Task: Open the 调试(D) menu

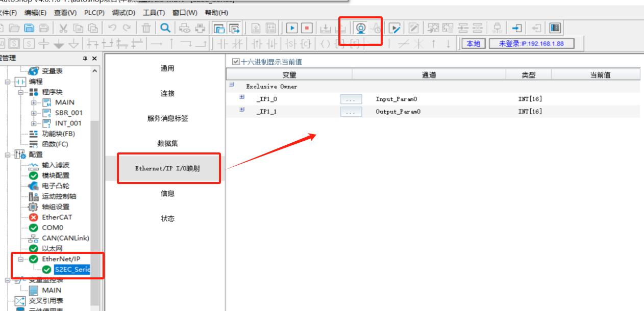Action: pos(124,12)
